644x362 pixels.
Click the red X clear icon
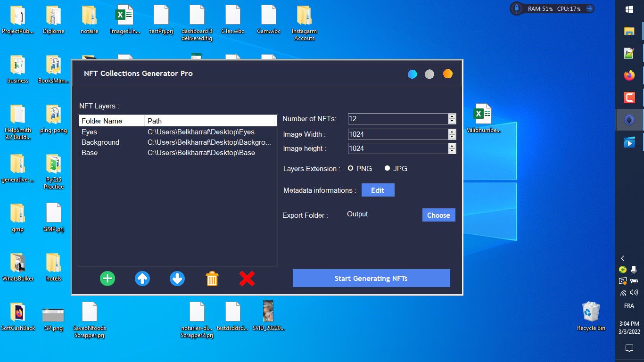[247, 279]
